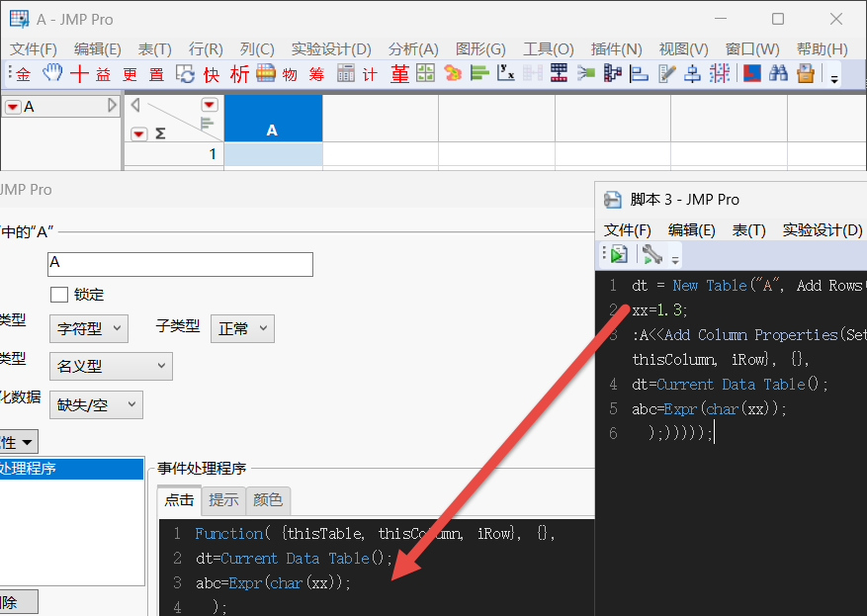Open 实验设计(D) menu in main window

(331, 49)
